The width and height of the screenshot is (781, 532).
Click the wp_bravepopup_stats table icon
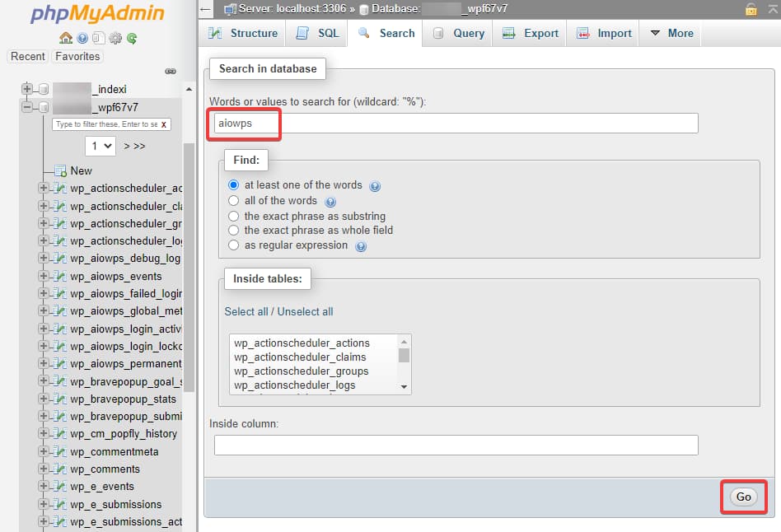(60, 399)
